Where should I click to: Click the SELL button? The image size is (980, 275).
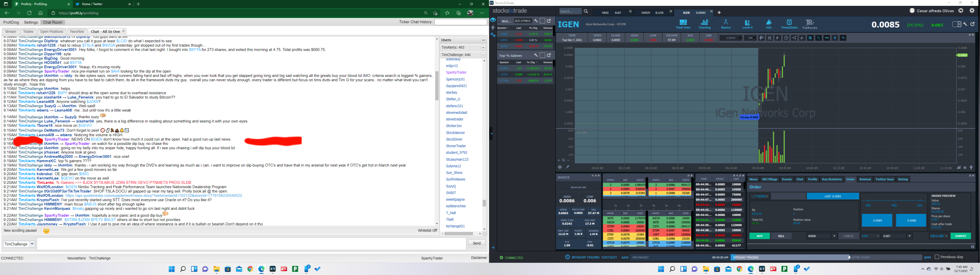click(x=781, y=236)
